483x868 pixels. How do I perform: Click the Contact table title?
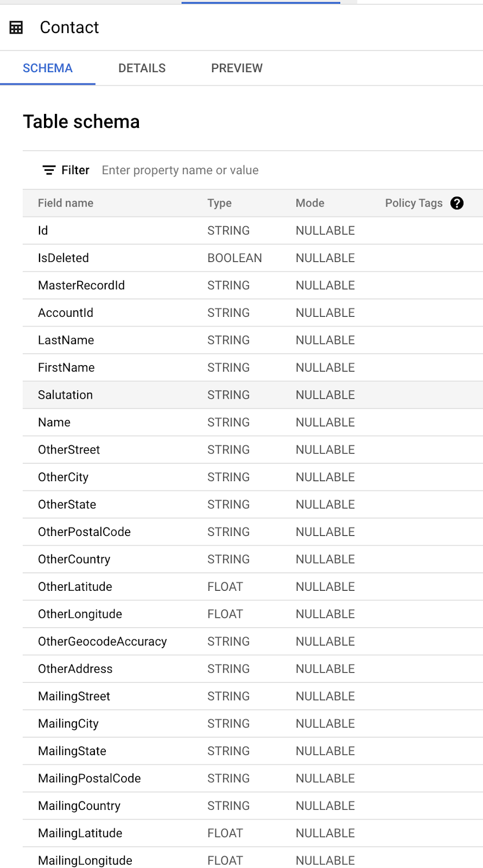(69, 28)
